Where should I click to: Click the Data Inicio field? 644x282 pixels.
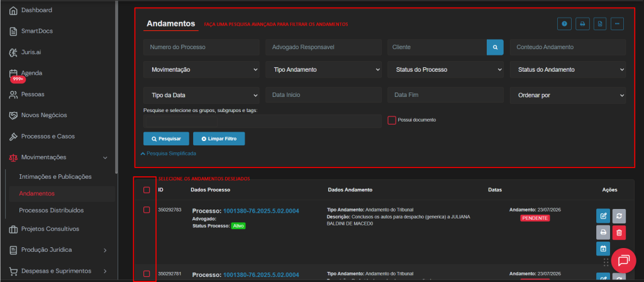click(x=324, y=95)
